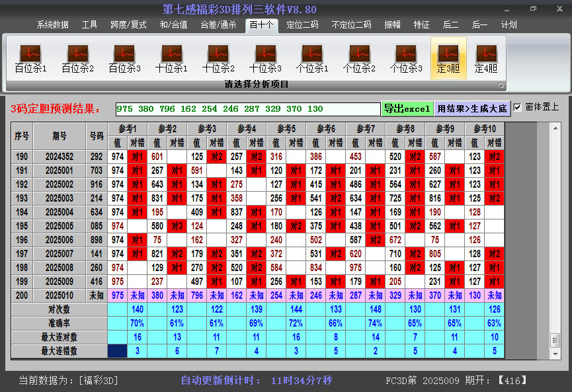572x392 pixels.
Task: Click the 参考1 column header
Action: coord(128,129)
